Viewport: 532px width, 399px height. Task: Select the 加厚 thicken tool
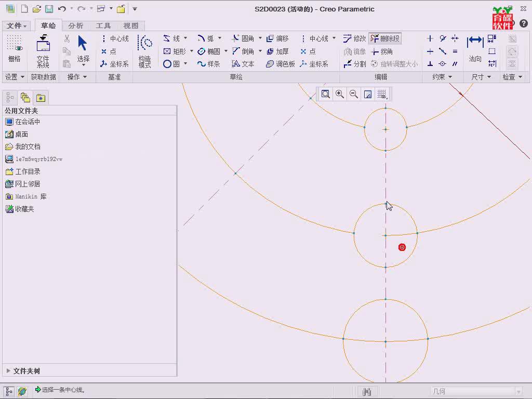pyautogui.click(x=277, y=51)
